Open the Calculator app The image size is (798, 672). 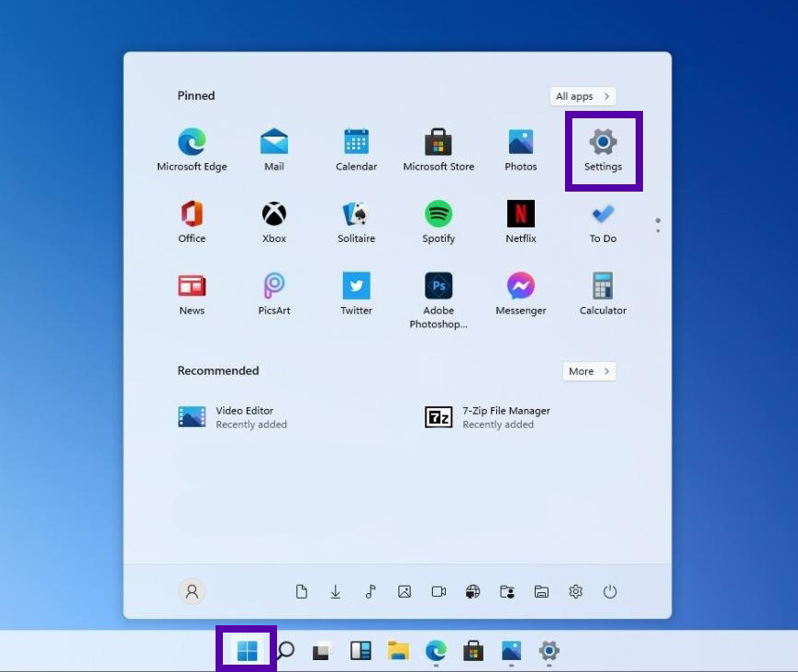603,294
